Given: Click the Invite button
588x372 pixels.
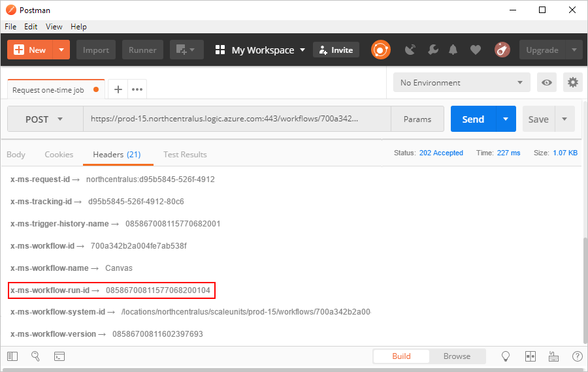Looking at the screenshot, I should (x=336, y=50).
